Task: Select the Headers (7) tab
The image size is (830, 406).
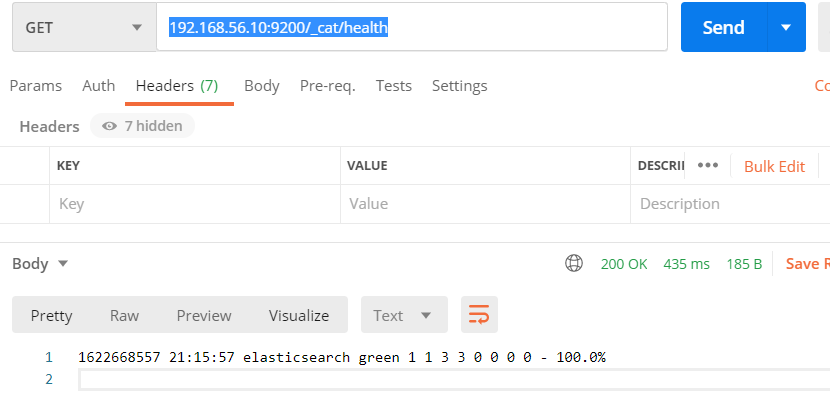Action: click(x=177, y=86)
